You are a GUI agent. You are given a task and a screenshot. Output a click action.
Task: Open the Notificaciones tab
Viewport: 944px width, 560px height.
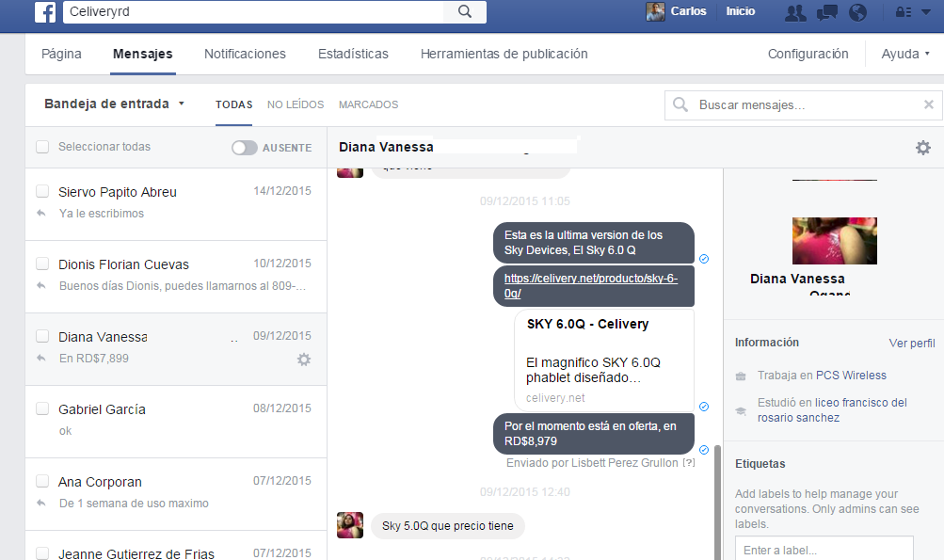pos(245,54)
